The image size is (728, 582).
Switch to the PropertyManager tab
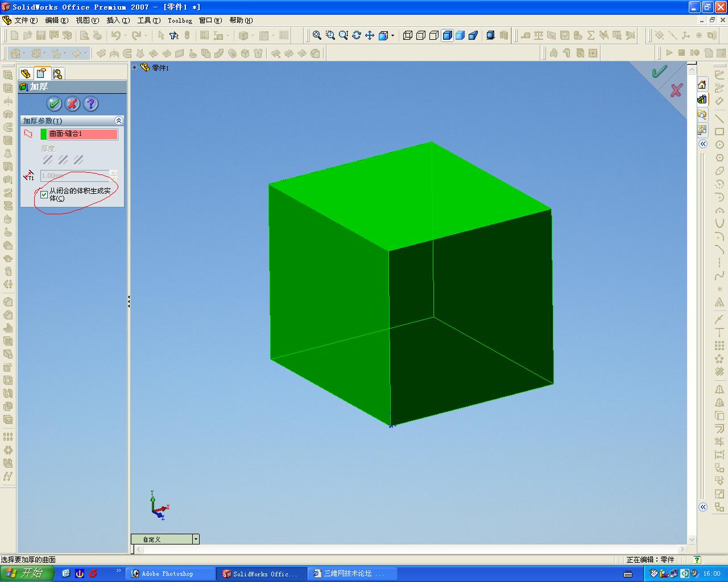(42, 73)
